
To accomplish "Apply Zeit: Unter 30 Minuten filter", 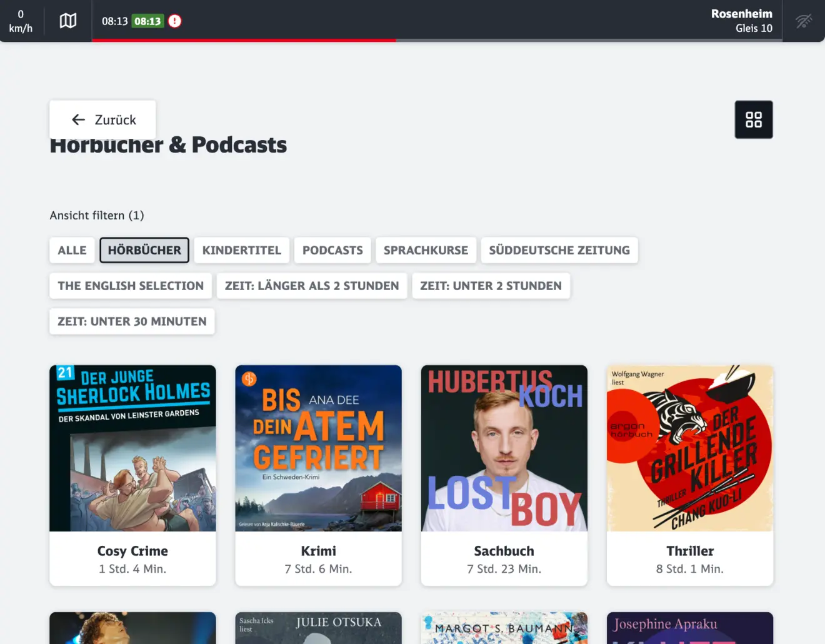I will (x=132, y=321).
